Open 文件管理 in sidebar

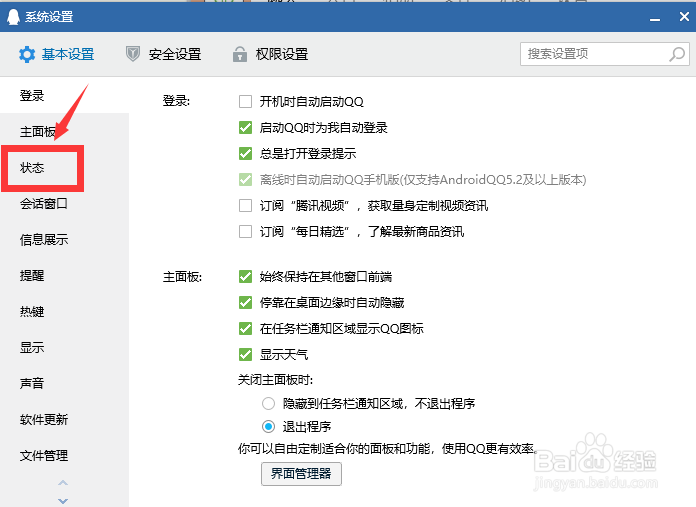[x=44, y=456]
